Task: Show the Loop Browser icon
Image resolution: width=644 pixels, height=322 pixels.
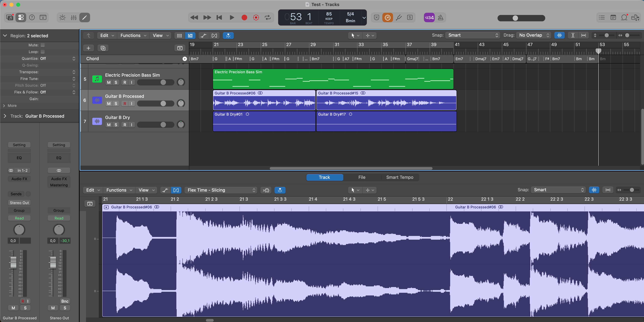Action: (624, 17)
